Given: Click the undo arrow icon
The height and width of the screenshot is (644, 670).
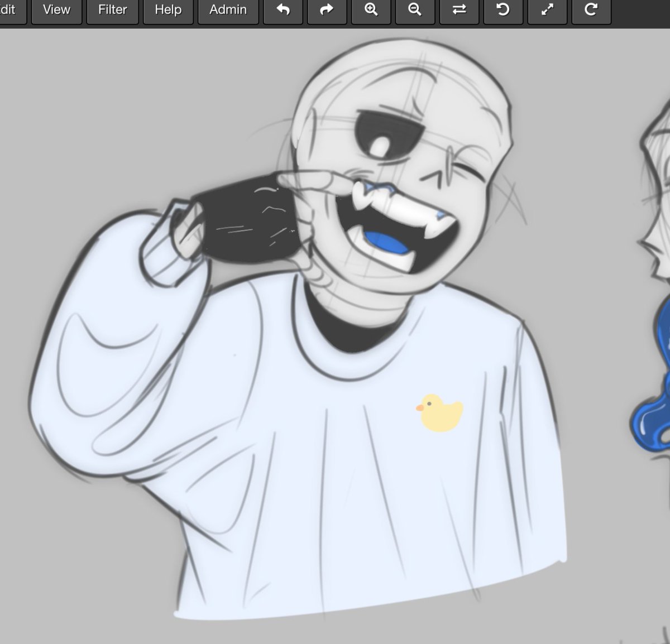Looking at the screenshot, I should click(x=283, y=11).
